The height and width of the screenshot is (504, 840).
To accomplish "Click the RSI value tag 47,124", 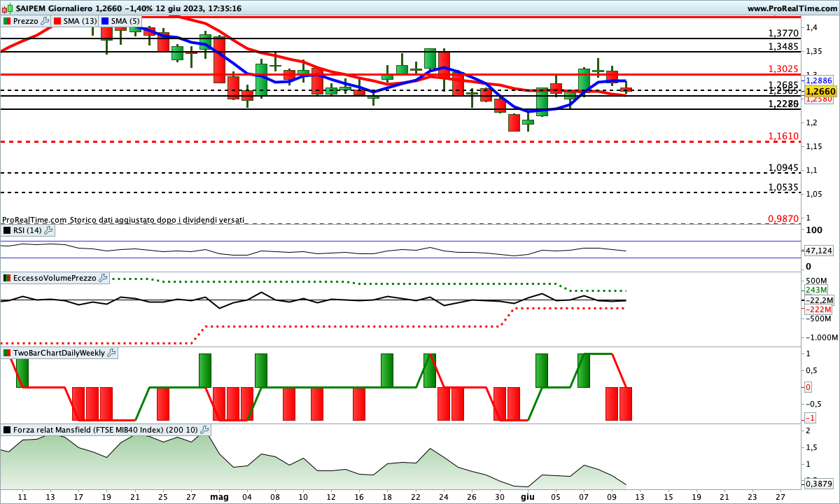I will coord(818,251).
